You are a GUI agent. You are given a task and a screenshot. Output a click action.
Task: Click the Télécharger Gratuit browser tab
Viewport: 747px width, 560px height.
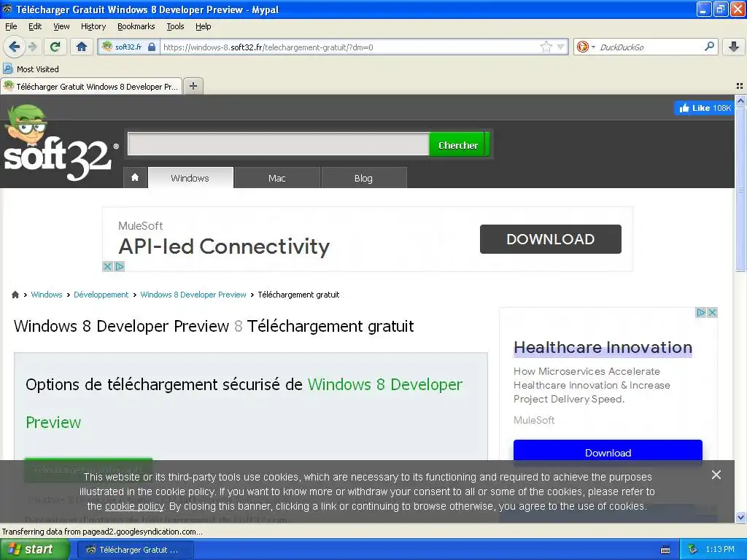point(91,86)
